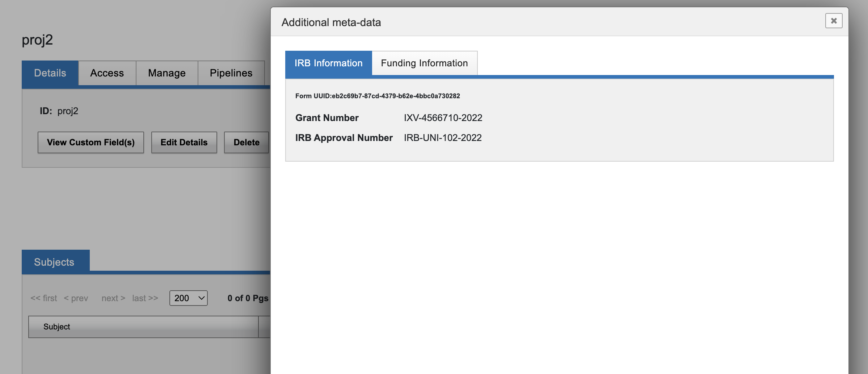Click the Form UUID text
The height and width of the screenshot is (374, 868).
pos(377,96)
